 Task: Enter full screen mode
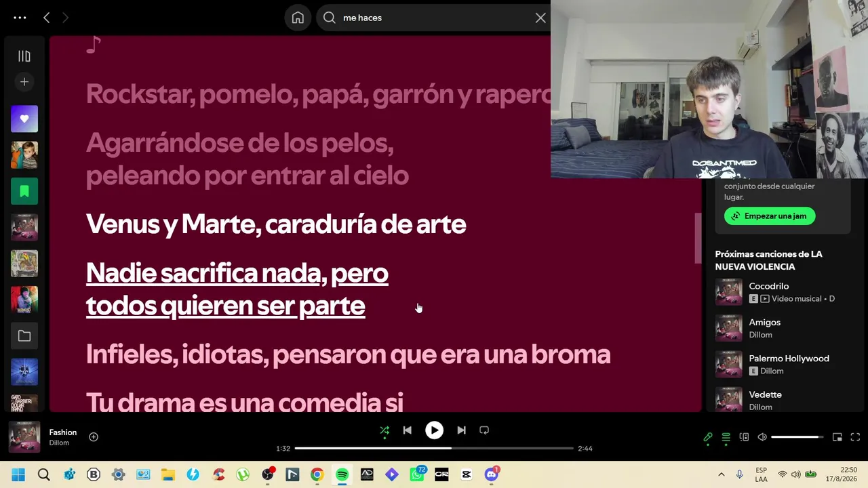pos(855,437)
